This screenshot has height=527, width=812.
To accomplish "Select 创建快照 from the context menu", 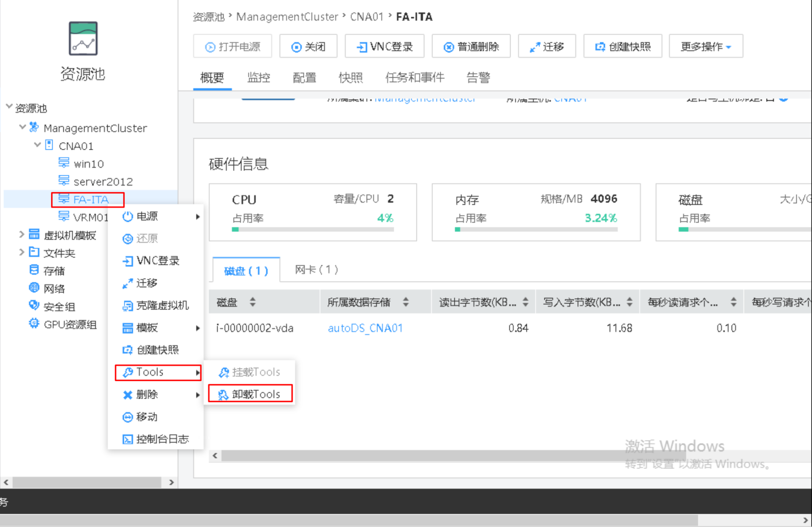I will [157, 350].
